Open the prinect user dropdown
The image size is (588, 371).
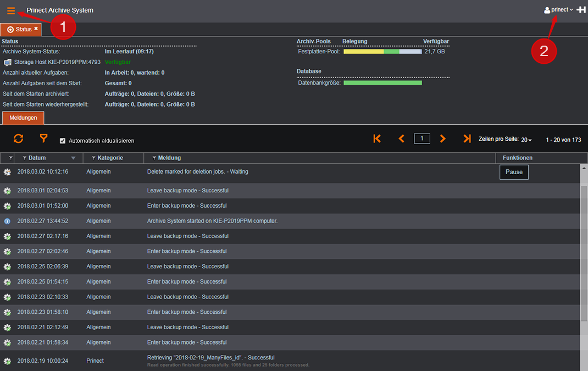pos(559,10)
